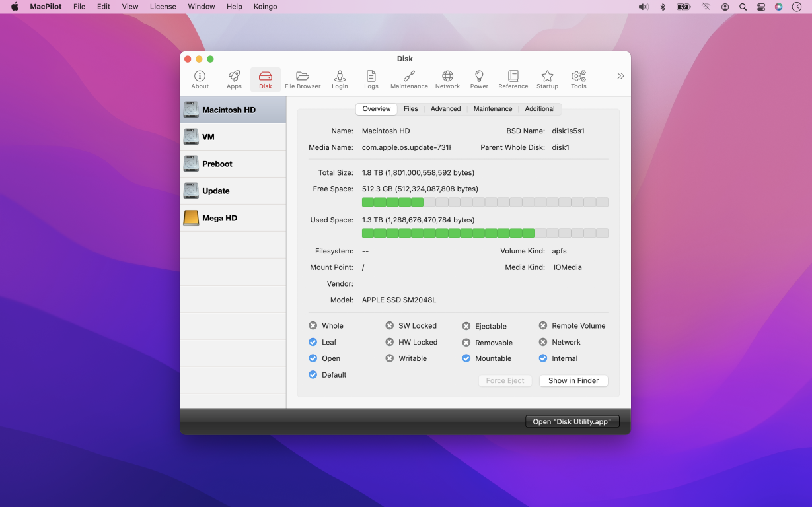Screen dimensions: 812x507
Task: Open Spotlight search in menu bar
Action: (x=743, y=7)
